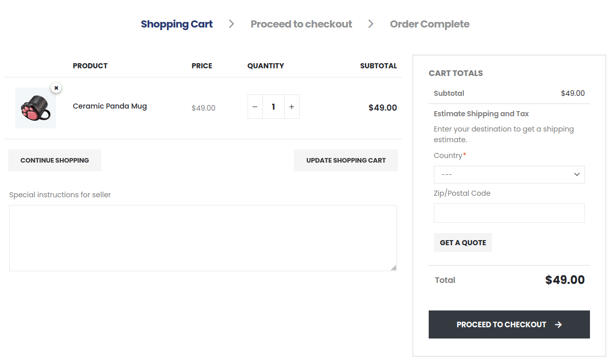Select the Order Complete step

point(429,24)
